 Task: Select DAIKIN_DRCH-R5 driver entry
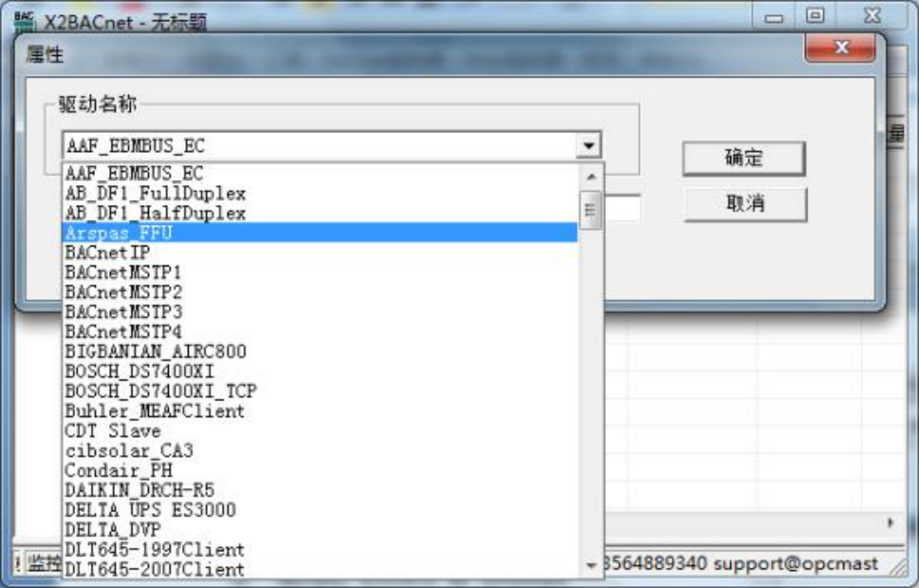pyautogui.click(x=320, y=490)
